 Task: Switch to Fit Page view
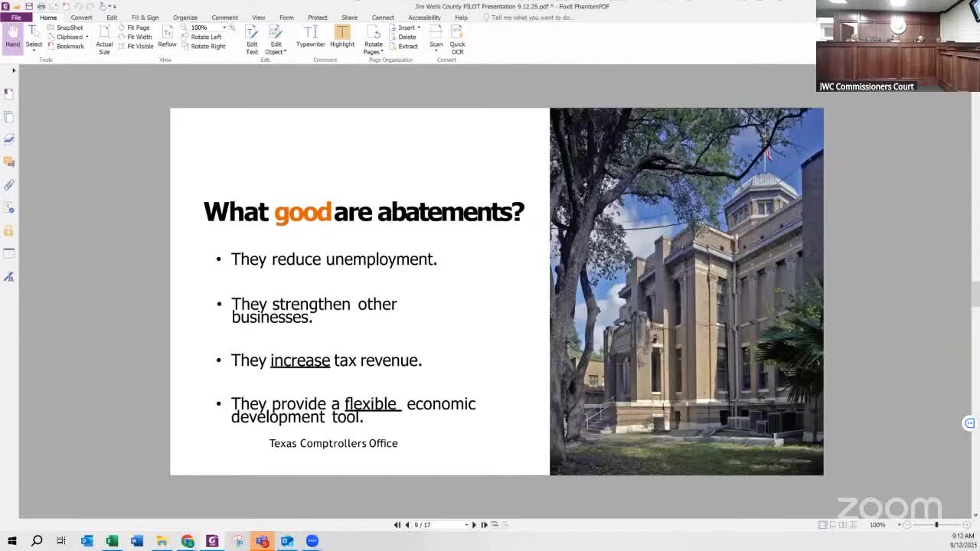point(138,28)
